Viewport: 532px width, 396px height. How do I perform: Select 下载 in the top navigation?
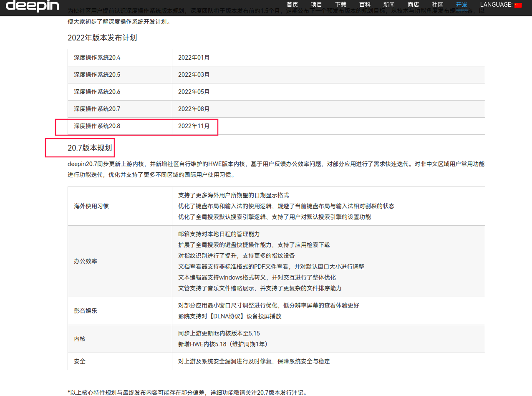tap(341, 5)
